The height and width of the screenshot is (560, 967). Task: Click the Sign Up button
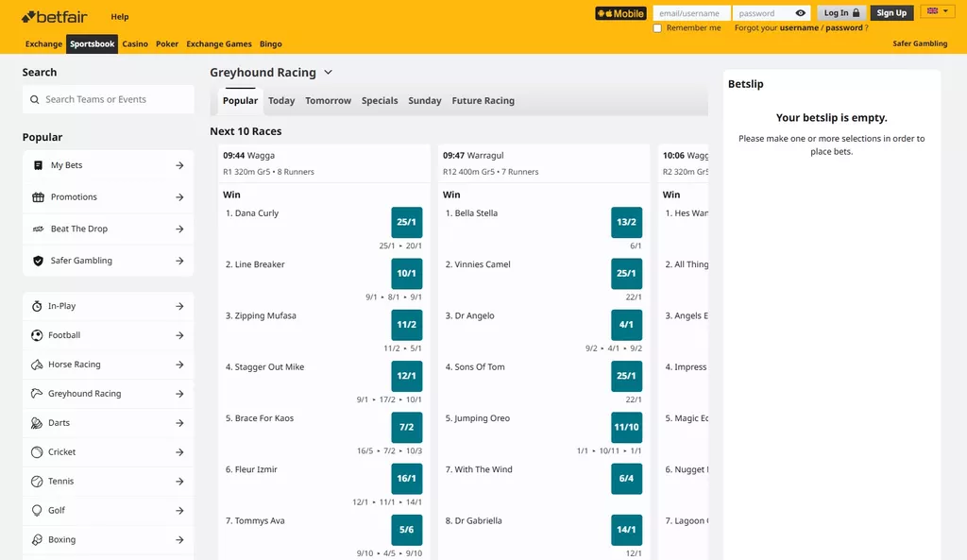[x=891, y=13]
